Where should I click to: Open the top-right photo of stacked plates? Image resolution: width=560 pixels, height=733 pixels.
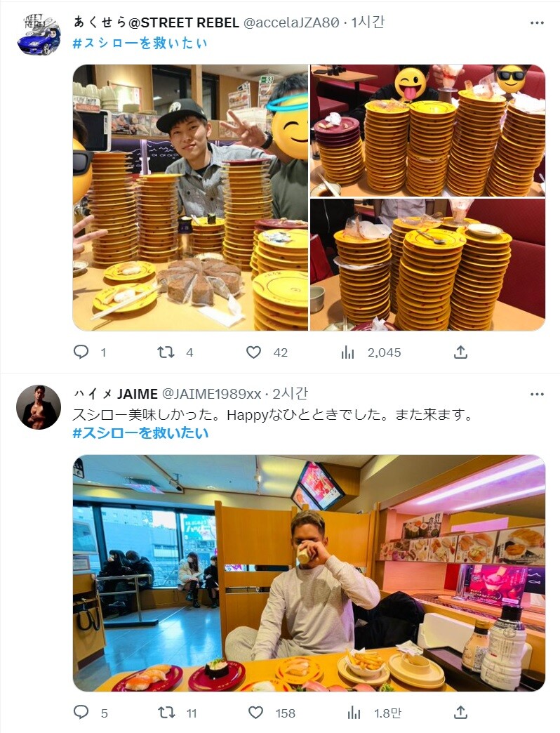(427, 131)
